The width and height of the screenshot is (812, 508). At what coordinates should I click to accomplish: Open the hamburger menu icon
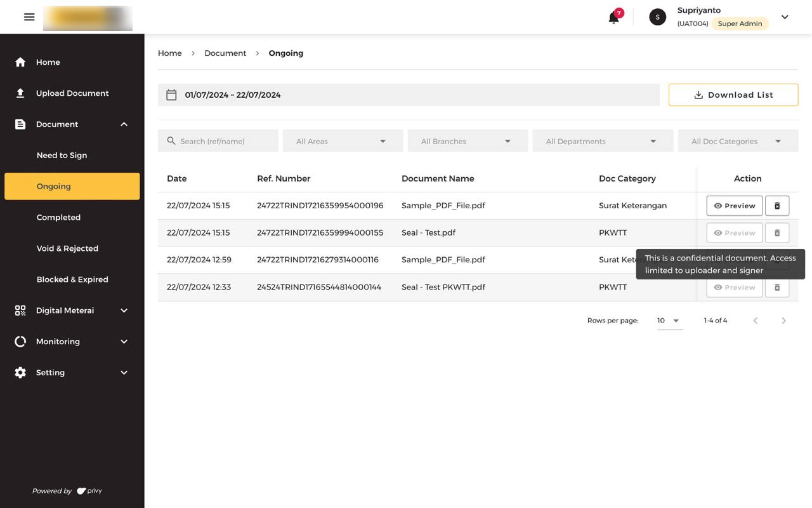pyautogui.click(x=29, y=17)
